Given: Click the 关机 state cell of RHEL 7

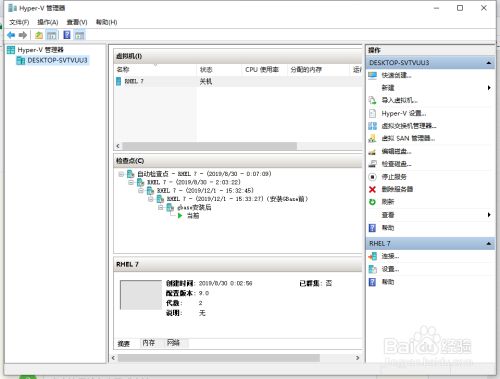Looking at the screenshot, I should point(206,81).
